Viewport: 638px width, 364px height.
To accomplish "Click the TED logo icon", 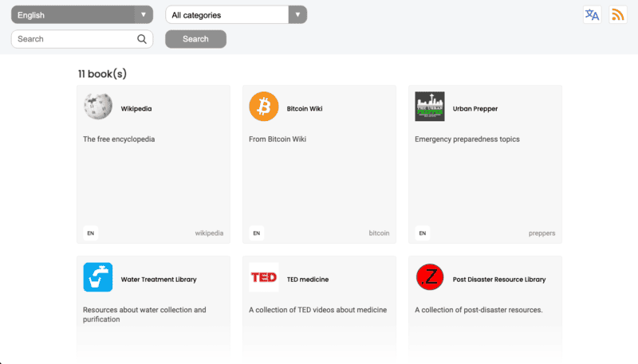I will click(264, 277).
